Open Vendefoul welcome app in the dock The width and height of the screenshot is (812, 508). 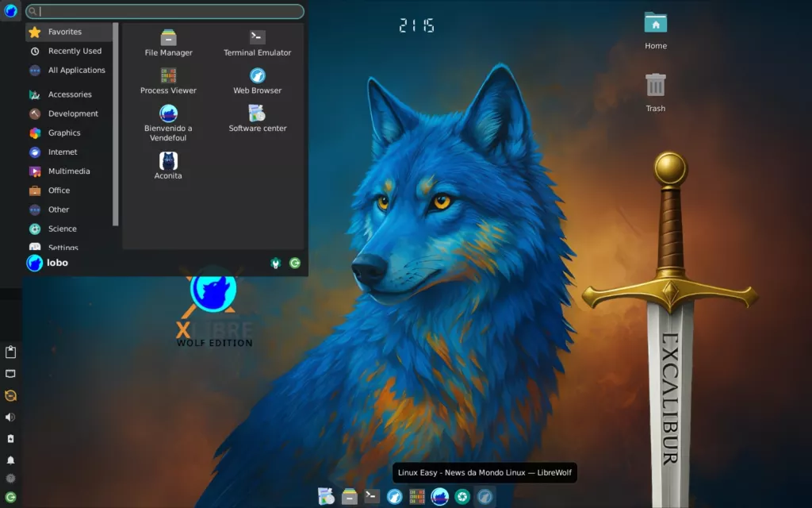439,497
